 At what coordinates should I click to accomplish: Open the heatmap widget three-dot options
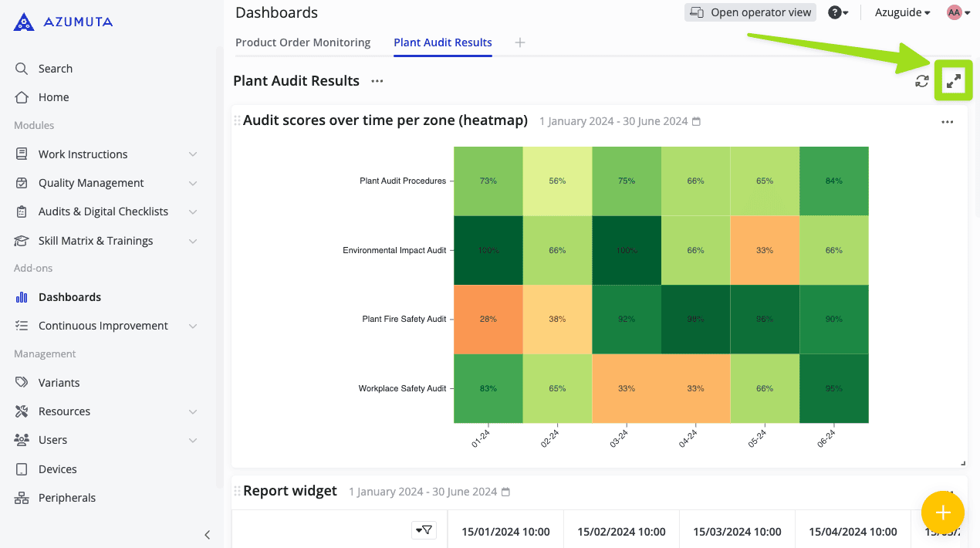pos(947,122)
